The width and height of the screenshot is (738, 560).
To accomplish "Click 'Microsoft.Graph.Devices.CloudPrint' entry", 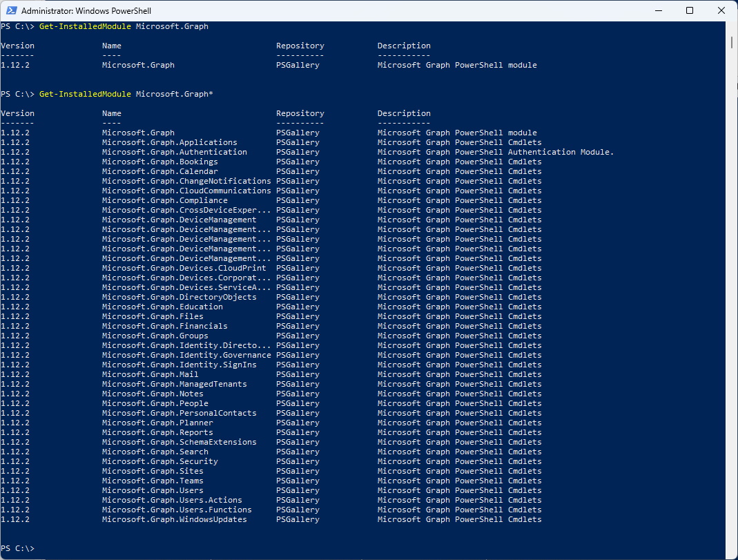I will (184, 268).
